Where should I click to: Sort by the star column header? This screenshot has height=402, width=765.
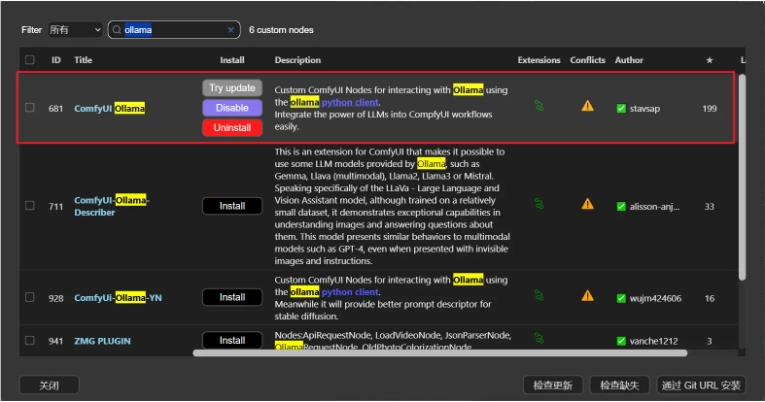click(709, 60)
